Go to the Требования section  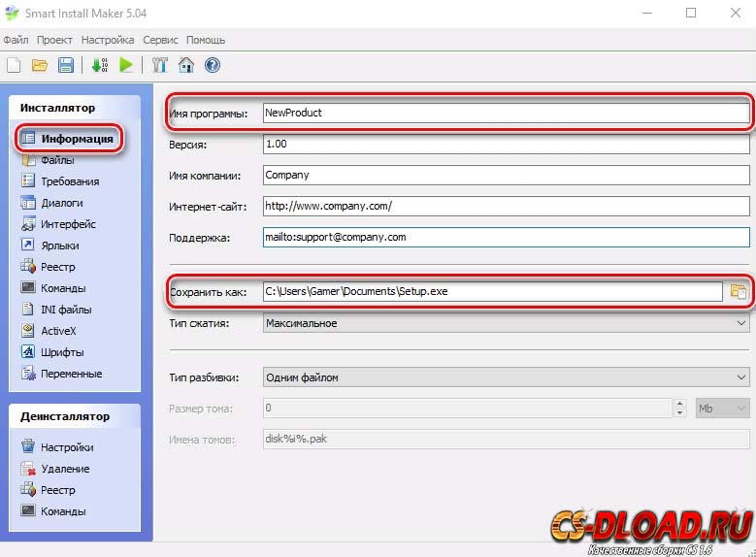pyautogui.click(x=60, y=181)
